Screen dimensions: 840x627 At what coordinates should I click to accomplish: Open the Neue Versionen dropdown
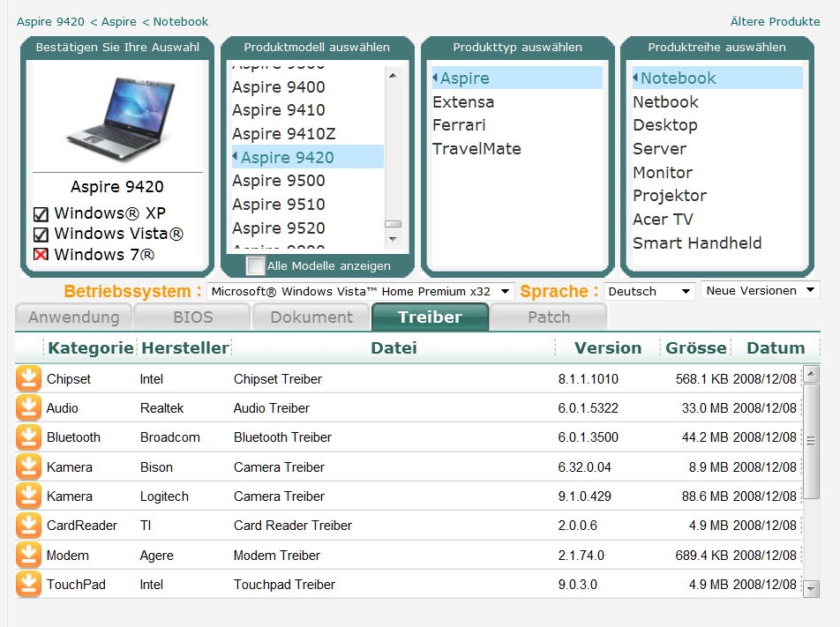[x=761, y=291]
